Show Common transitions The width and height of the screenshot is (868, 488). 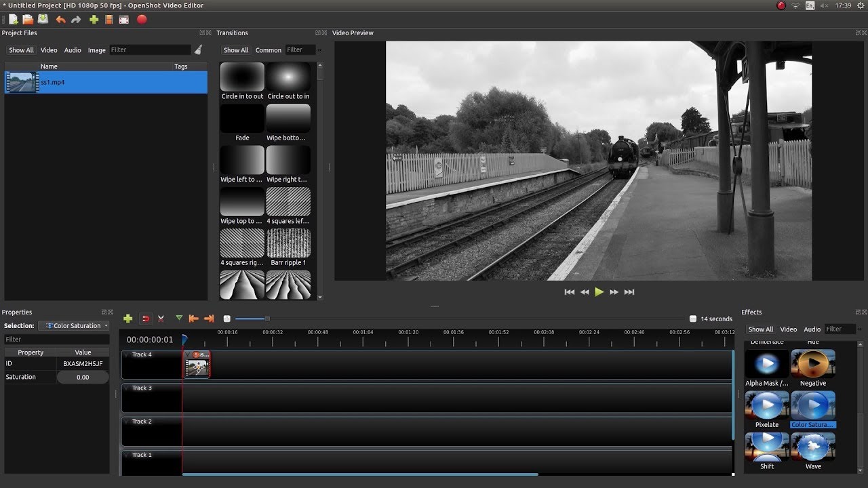[x=269, y=50]
